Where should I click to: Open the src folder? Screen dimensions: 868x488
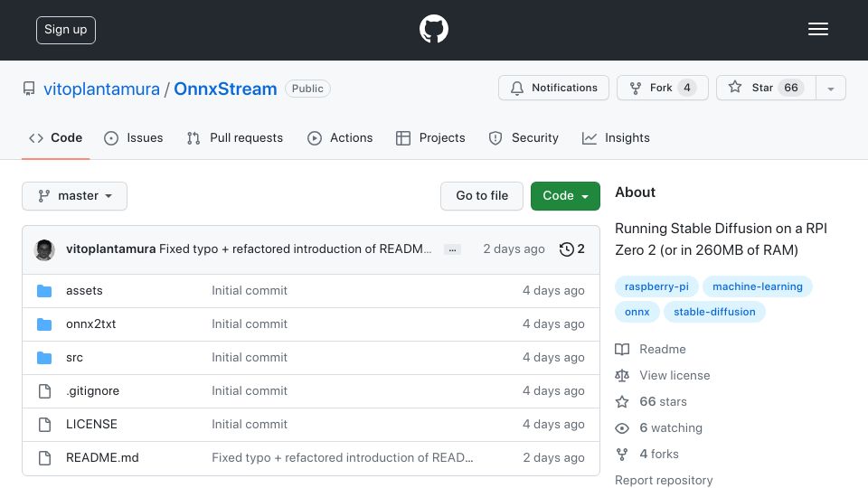pyautogui.click(x=74, y=358)
